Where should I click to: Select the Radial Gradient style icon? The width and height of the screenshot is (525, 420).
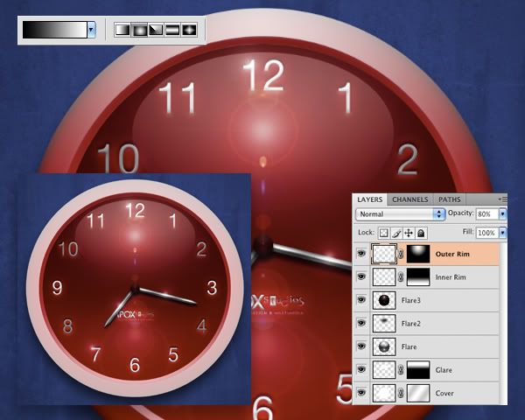tap(139, 30)
